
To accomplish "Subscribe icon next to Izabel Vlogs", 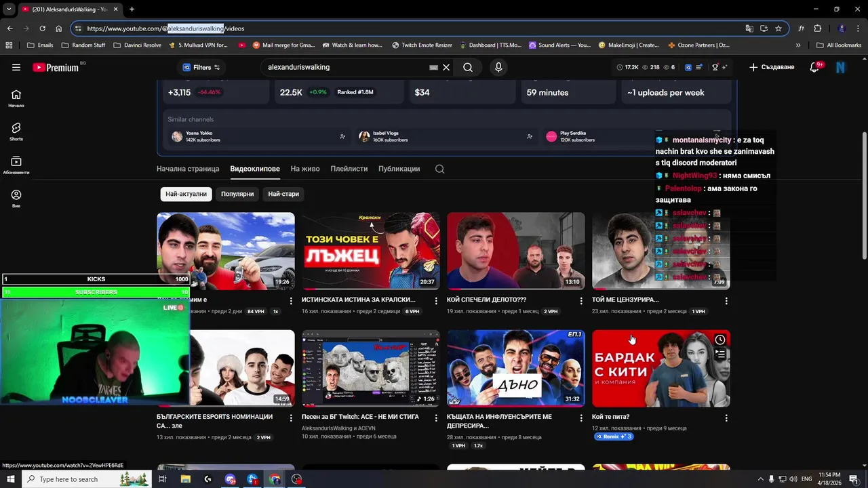I will pyautogui.click(x=530, y=136).
